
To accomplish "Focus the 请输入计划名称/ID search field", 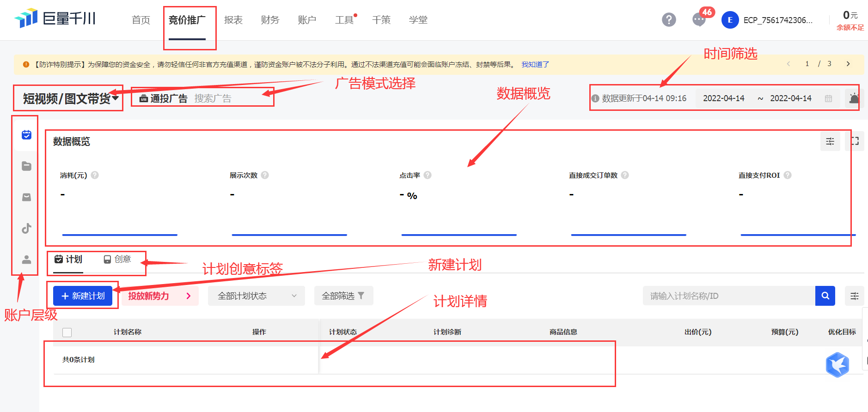I will (x=729, y=296).
